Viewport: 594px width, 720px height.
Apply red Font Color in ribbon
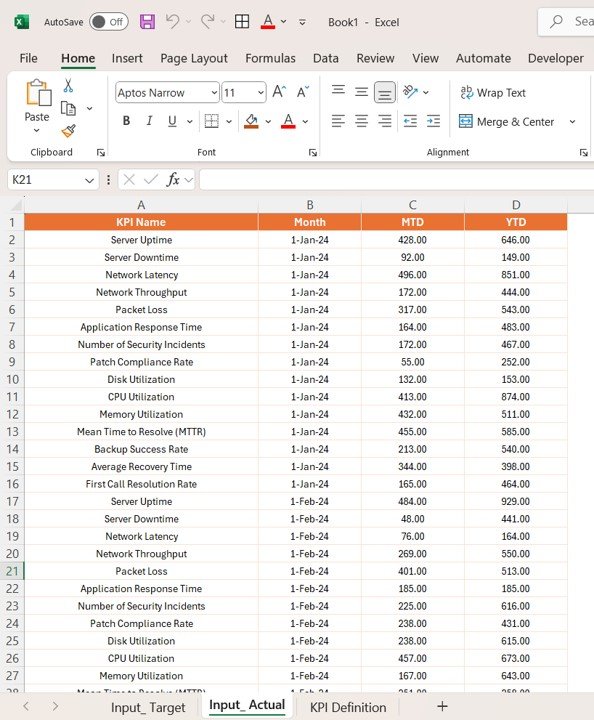click(x=288, y=121)
